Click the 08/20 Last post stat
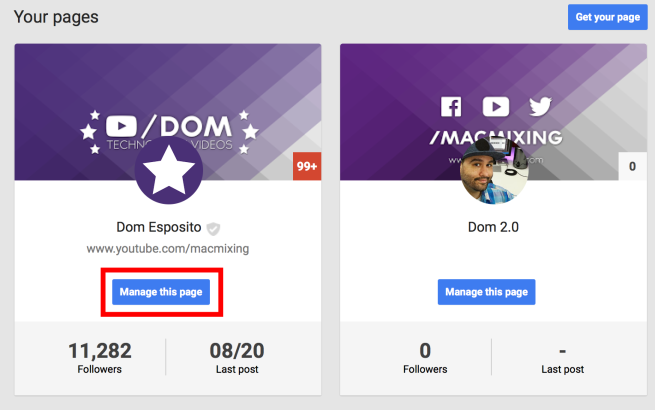The image size is (655, 410). [x=236, y=357]
